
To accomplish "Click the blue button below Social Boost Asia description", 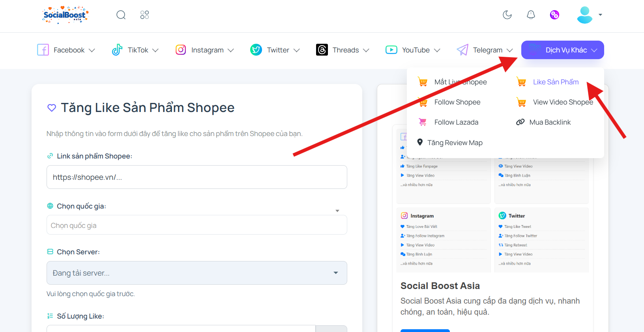I will (425, 330).
